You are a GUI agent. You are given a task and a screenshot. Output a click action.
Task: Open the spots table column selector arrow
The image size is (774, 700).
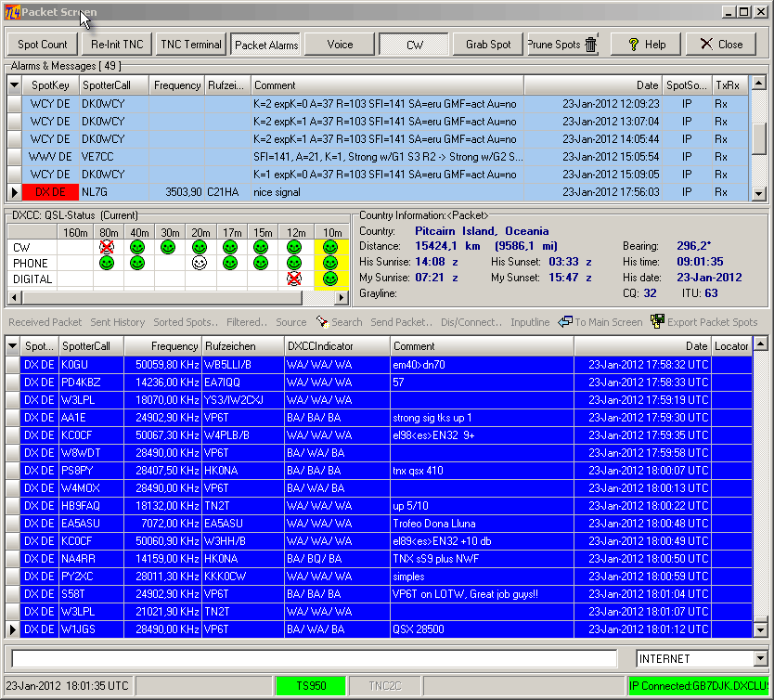[13, 345]
